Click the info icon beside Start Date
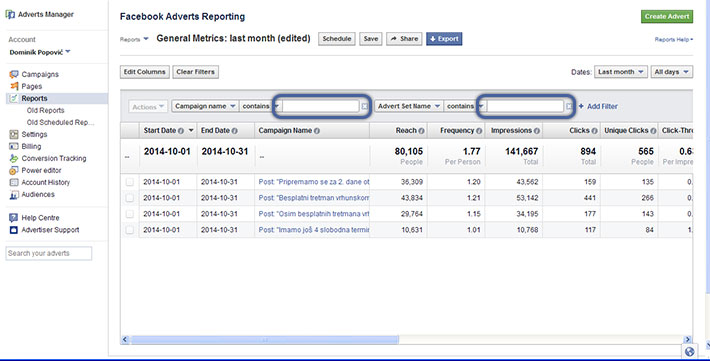The height and width of the screenshot is (361, 710). click(x=181, y=131)
